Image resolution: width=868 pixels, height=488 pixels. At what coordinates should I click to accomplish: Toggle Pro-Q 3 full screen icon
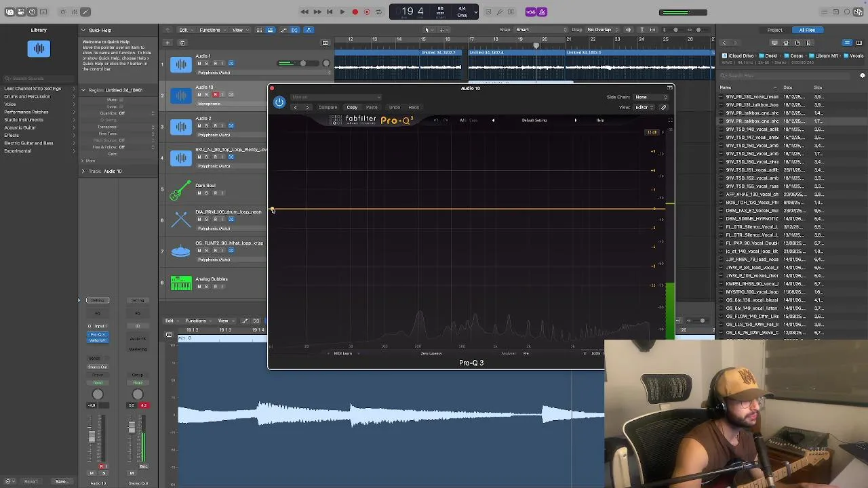pyautogui.click(x=670, y=121)
